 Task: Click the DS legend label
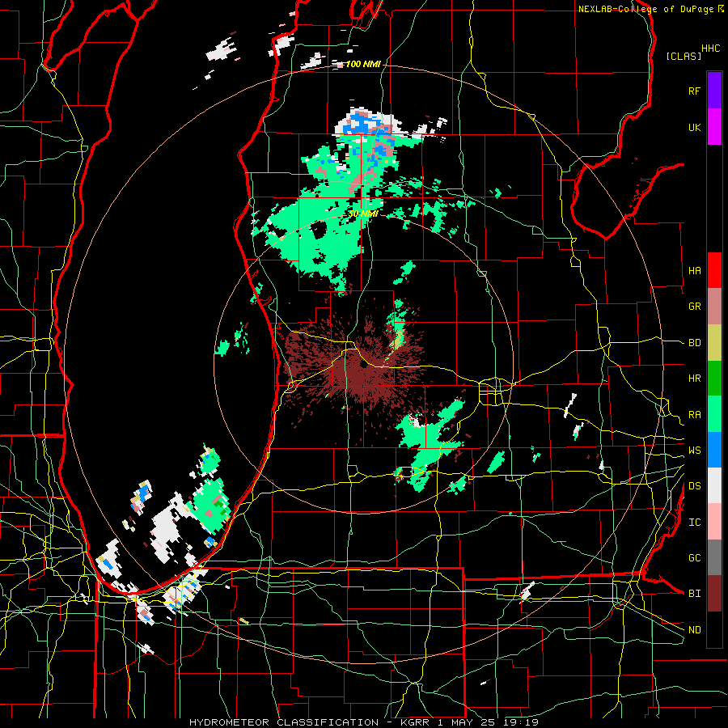[694, 486]
